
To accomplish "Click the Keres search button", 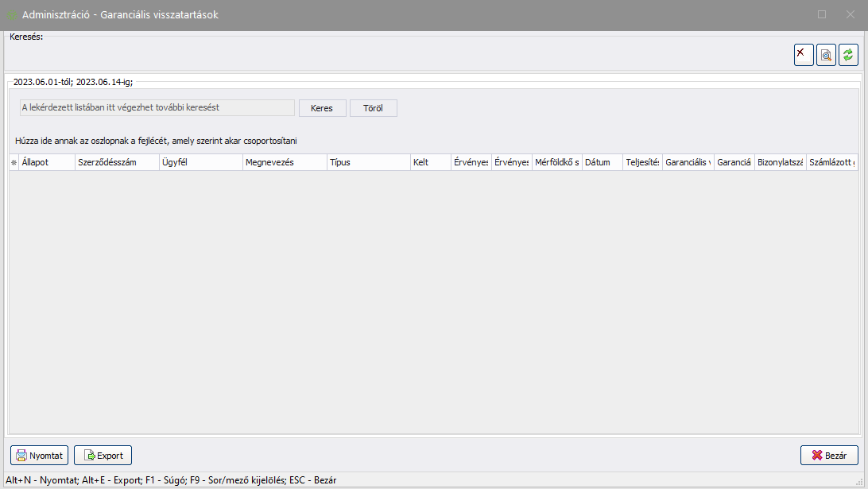I will 322,108.
